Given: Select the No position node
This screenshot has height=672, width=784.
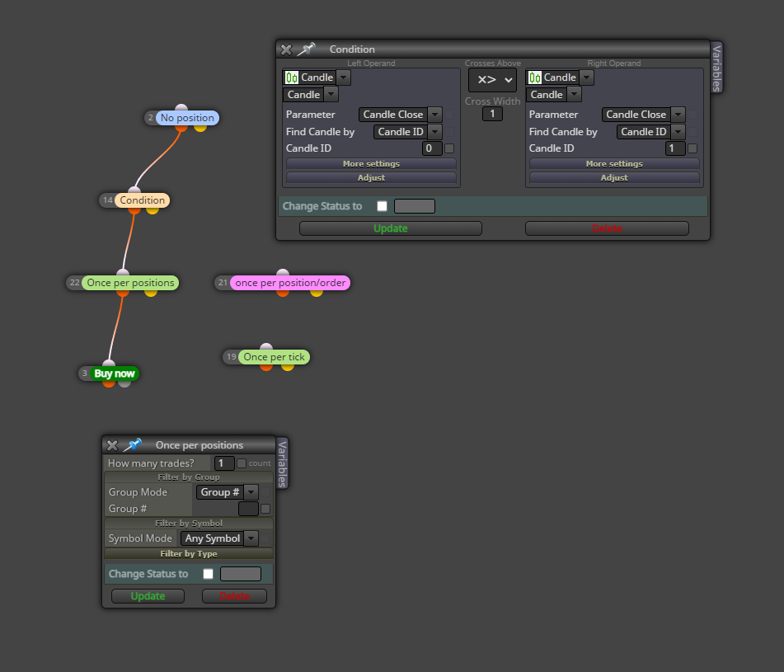Looking at the screenshot, I should click(x=187, y=118).
